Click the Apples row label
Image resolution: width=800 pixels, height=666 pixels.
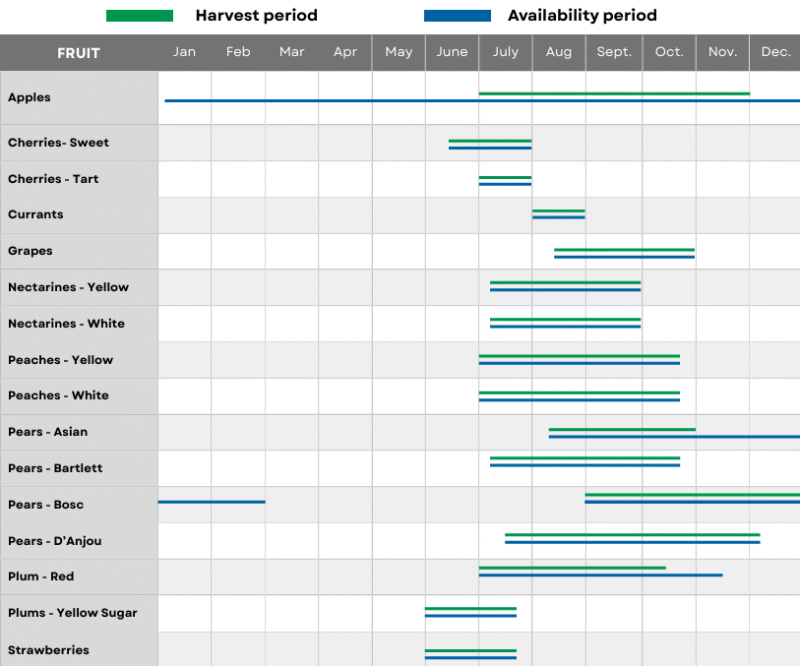tap(27, 97)
